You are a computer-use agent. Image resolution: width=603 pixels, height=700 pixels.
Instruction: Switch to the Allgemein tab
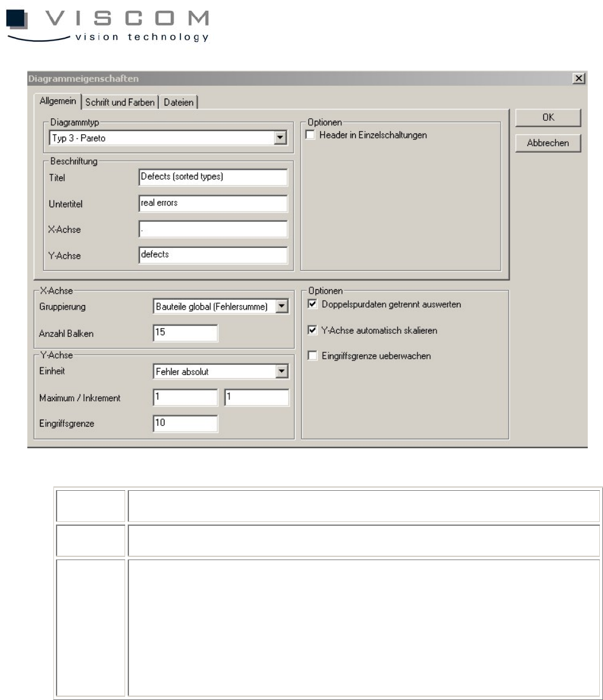(x=58, y=101)
